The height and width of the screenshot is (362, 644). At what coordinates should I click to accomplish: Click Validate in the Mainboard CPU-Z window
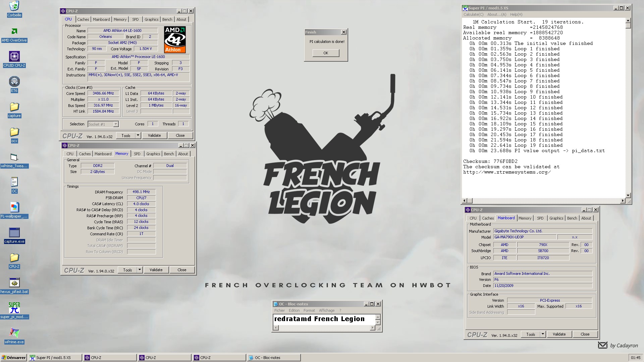[559, 334]
